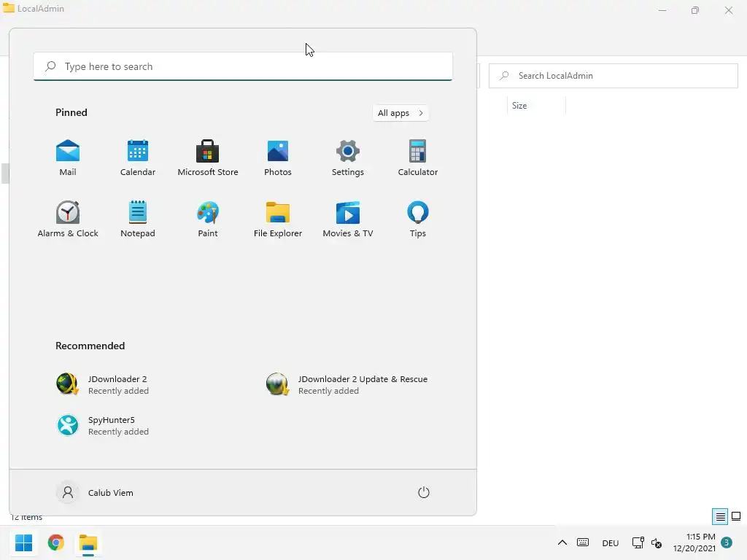Screen dimensions: 747x560
Task: Launch Notepad from pinned apps
Action: [138, 219]
